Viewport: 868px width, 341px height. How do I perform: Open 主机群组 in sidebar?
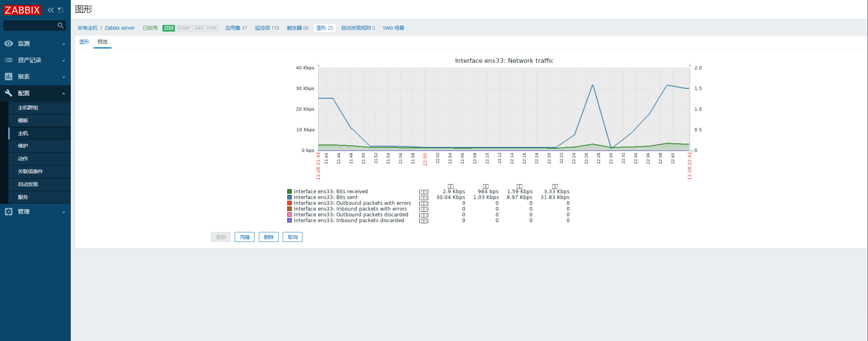point(39,108)
